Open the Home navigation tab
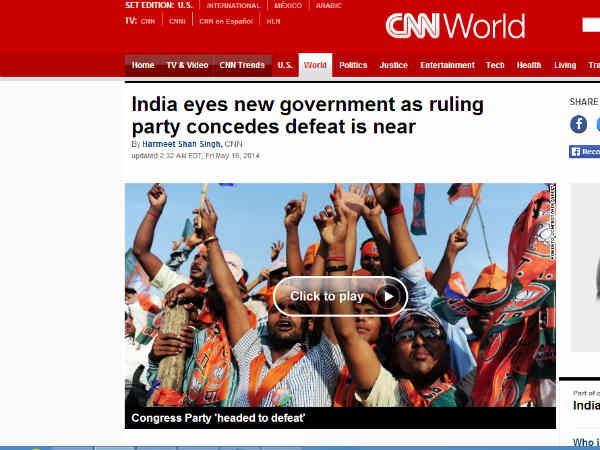The width and height of the screenshot is (600, 450). pyautogui.click(x=143, y=65)
